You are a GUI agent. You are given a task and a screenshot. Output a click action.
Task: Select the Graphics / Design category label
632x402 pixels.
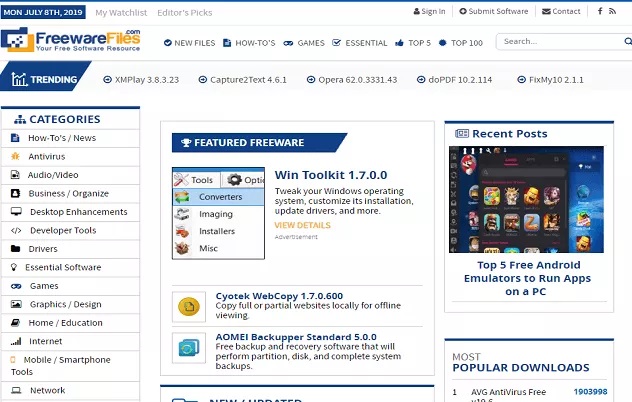(x=66, y=304)
